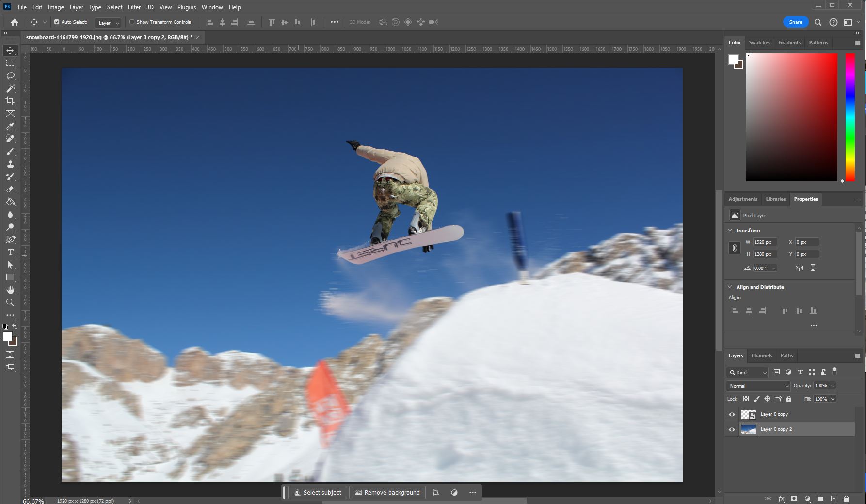Open the Kind filter dropdown
This screenshot has height=504, width=866.
748,372
